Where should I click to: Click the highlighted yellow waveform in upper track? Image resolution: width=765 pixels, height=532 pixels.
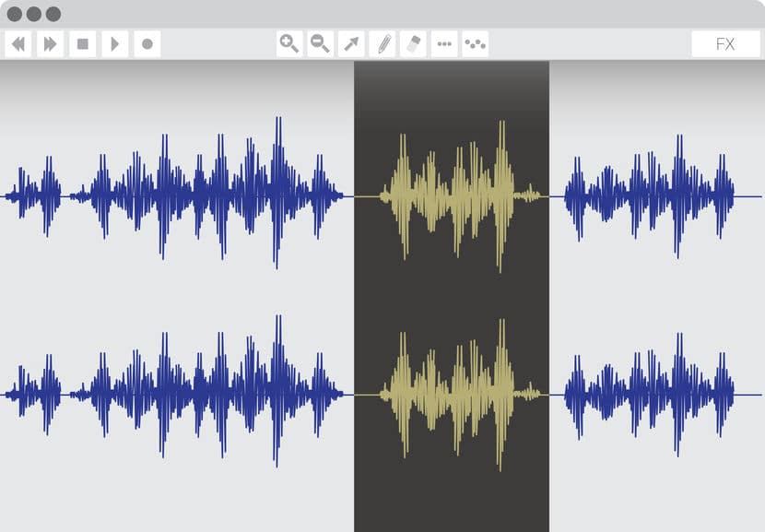tap(452, 196)
